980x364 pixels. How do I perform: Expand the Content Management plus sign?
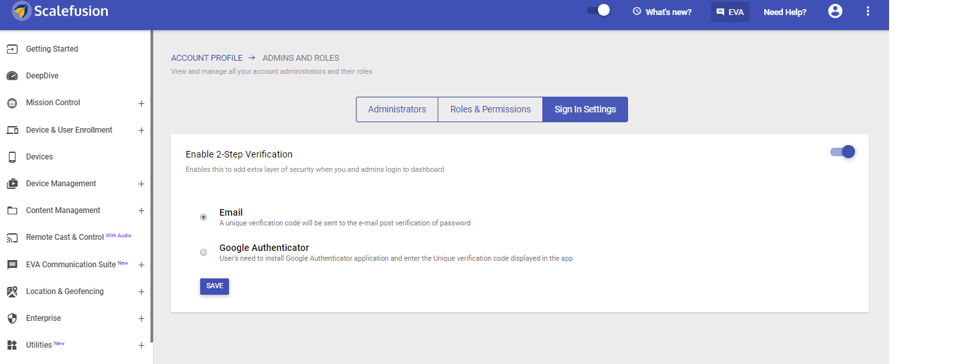tap(141, 211)
